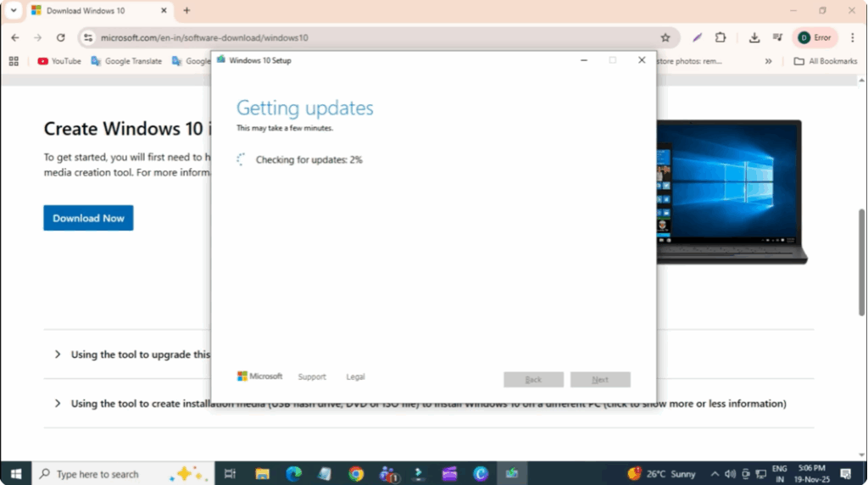868x485 pixels.
Task: Open the Chrome extensions puzzle icon
Action: pos(721,37)
